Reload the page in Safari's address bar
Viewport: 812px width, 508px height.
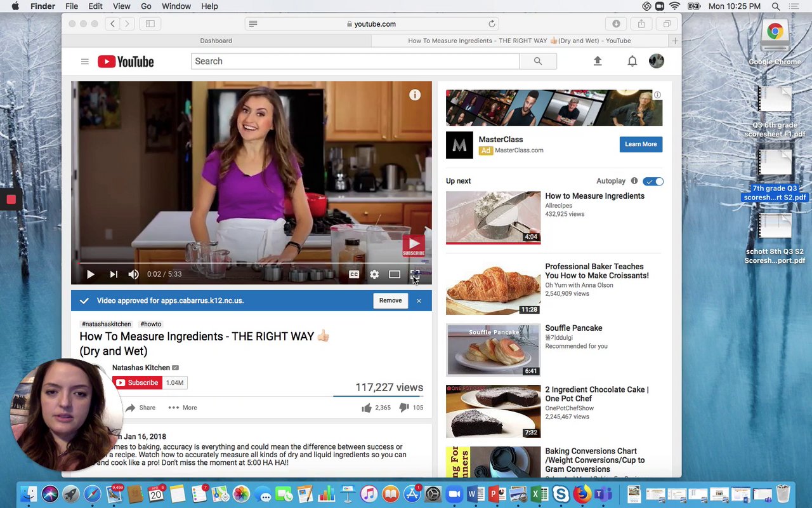[492, 23]
